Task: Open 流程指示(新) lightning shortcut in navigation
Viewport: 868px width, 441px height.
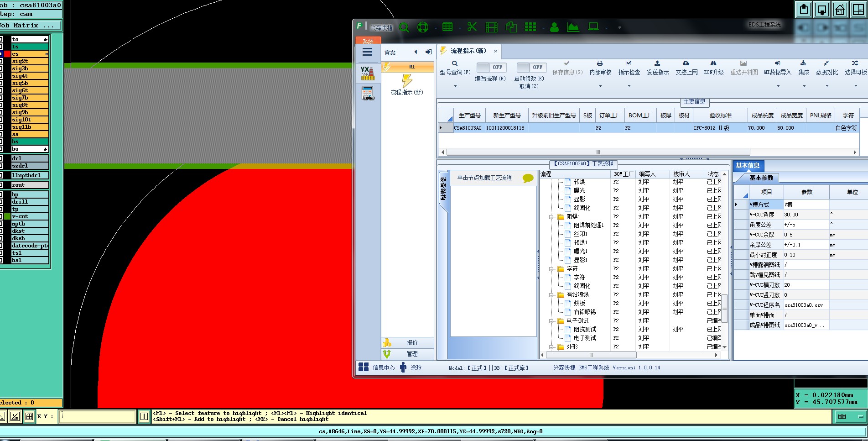Action: point(407,85)
